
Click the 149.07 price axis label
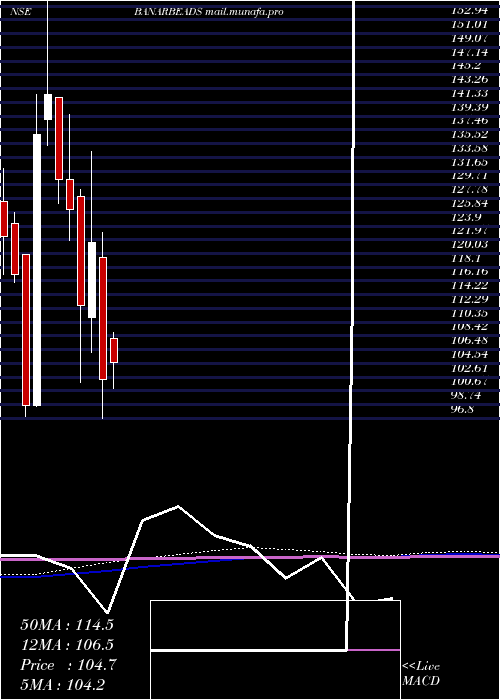468,38
